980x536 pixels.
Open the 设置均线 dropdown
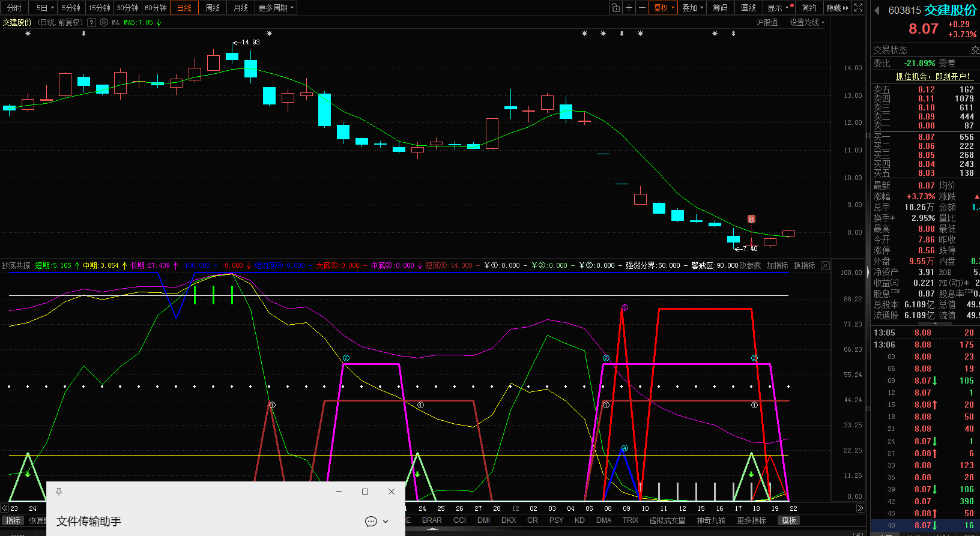(x=807, y=22)
